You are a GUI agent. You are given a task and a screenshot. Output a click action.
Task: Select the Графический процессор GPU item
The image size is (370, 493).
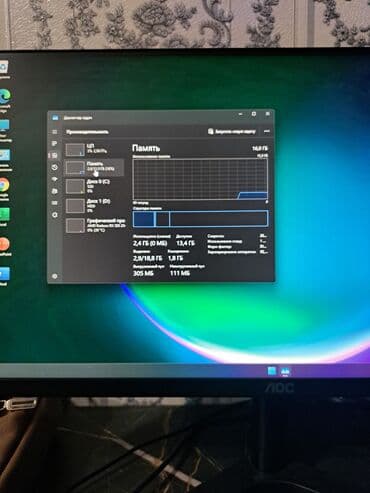click(95, 225)
